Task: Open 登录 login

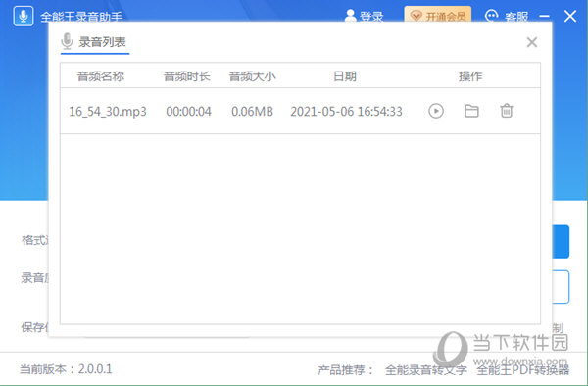Action: point(364,16)
